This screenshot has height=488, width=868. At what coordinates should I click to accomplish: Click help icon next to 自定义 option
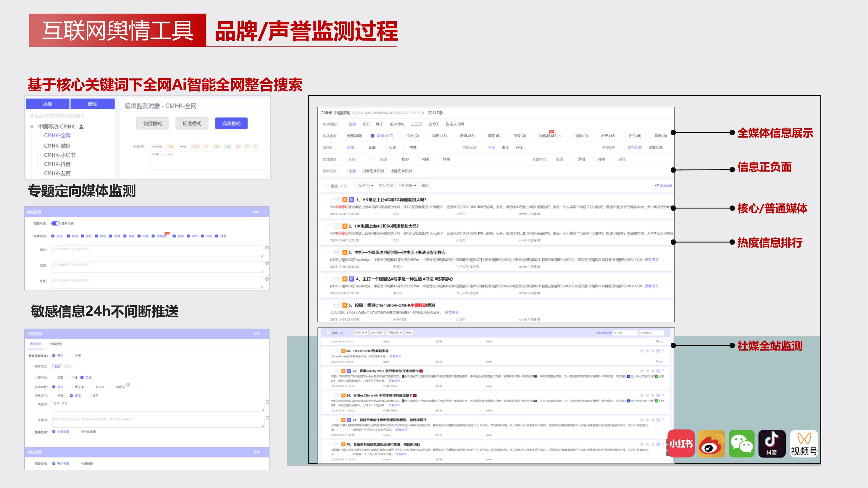[x=128, y=384]
